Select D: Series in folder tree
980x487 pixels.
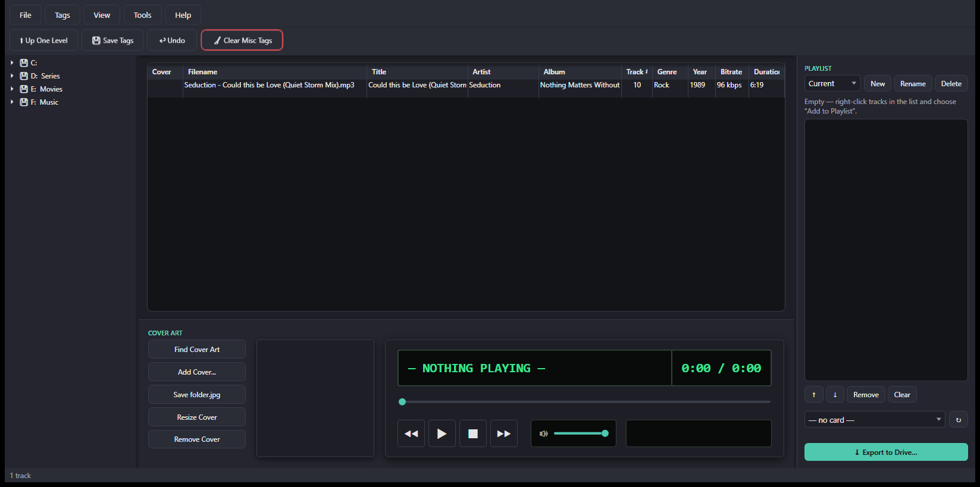(45, 76)
